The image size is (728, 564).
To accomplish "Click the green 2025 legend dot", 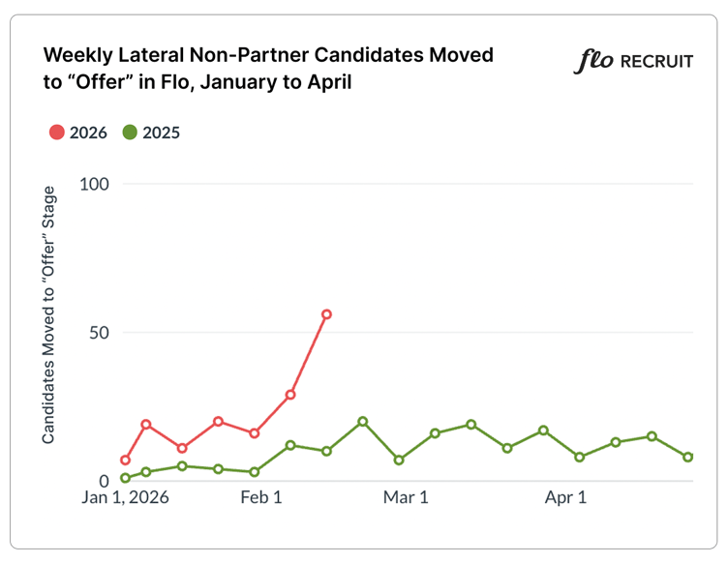I will (130, 133).
